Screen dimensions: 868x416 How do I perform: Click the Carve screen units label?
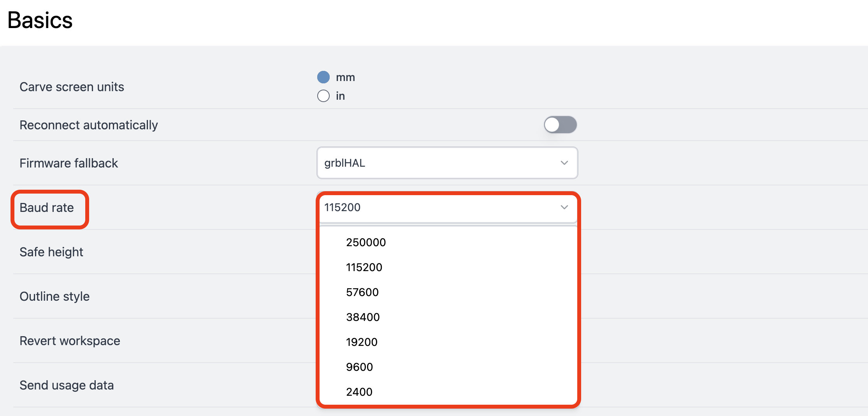coord(72,87)
